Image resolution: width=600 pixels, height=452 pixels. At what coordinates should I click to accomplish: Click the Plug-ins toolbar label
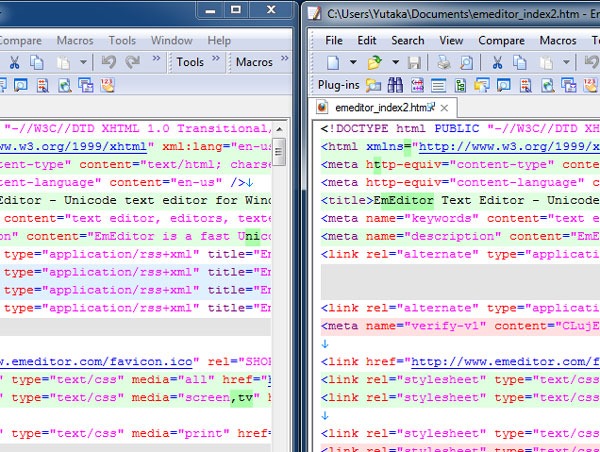[x=339, y=85]
